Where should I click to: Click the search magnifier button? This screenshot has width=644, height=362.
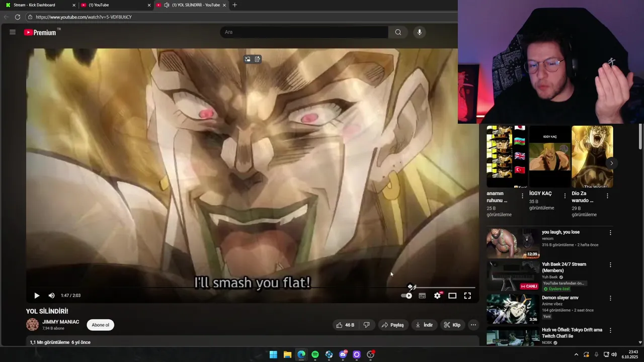click(x=398, y=32)
